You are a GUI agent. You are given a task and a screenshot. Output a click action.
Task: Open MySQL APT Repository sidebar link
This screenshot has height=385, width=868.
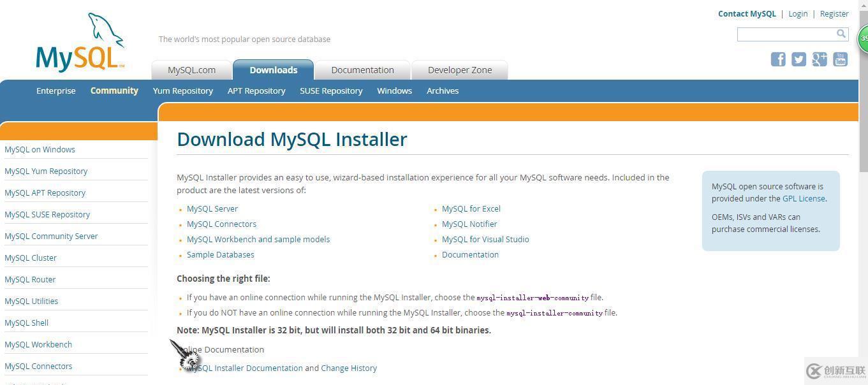tap(45, 192)
